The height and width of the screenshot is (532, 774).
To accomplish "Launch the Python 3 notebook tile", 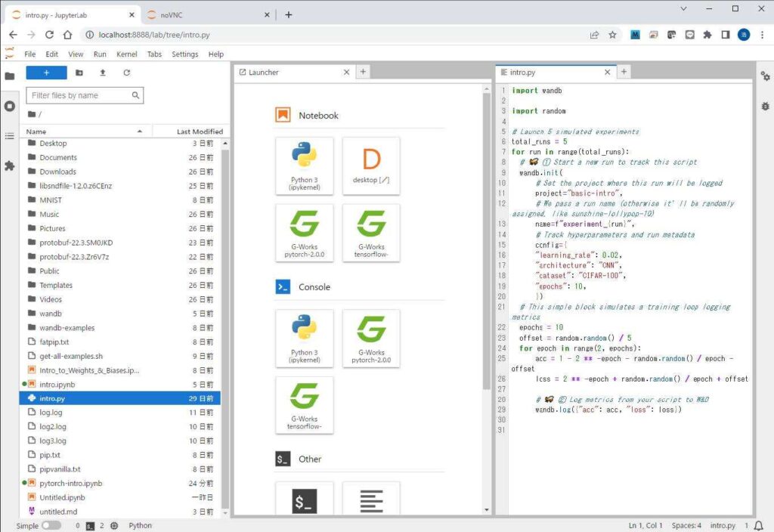I will point(304,165).
